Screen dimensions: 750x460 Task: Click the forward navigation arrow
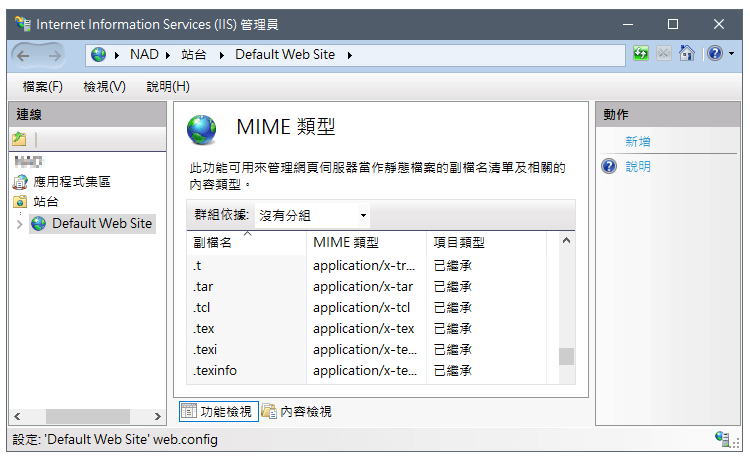(x=55, y=56)
